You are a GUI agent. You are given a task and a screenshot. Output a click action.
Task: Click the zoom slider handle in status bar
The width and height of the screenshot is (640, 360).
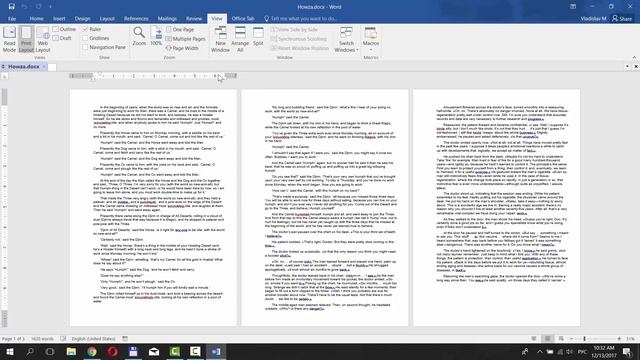584,339
